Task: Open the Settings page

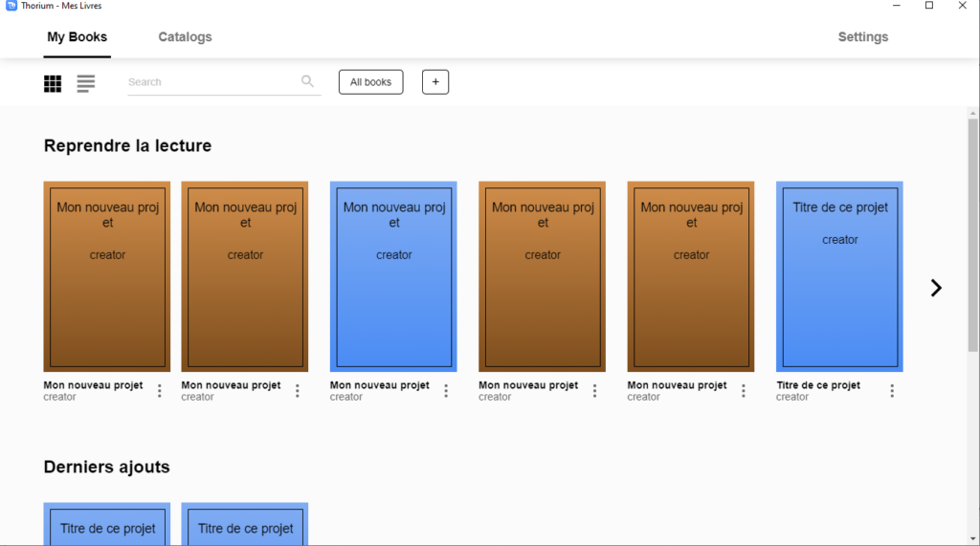Action: [x=862, y=37]
